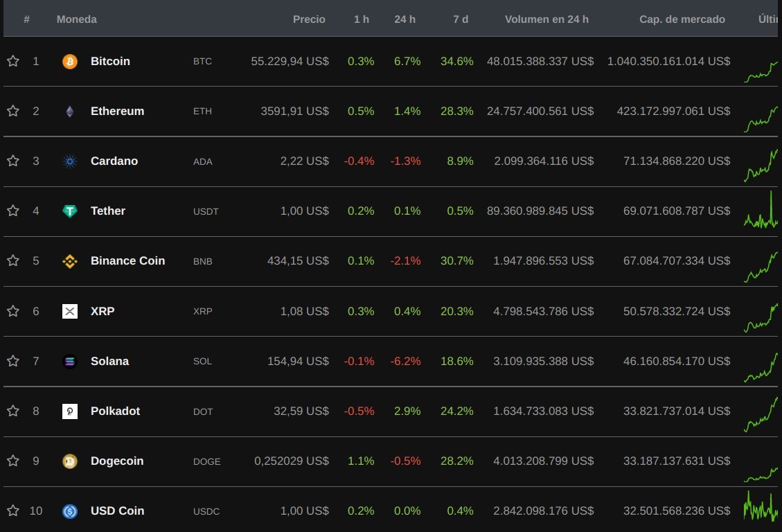Click the Solana logo icon

(70, 361)
